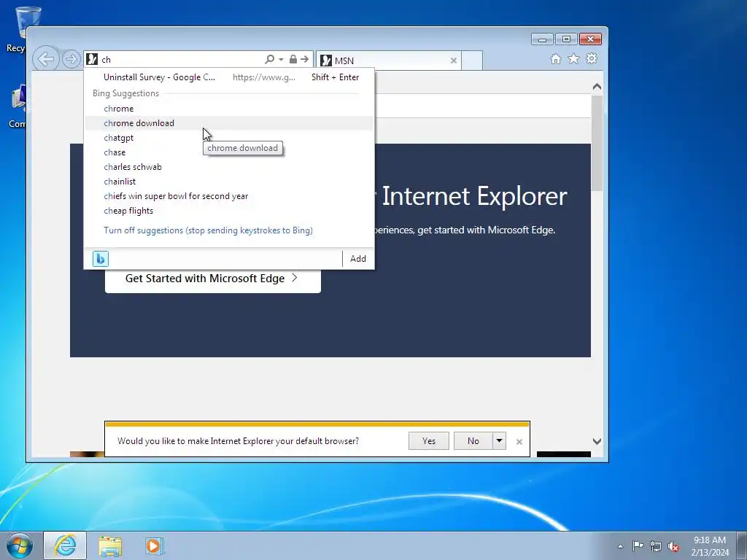Click the taskbar clock 9:18 AM

click(710, 546)
